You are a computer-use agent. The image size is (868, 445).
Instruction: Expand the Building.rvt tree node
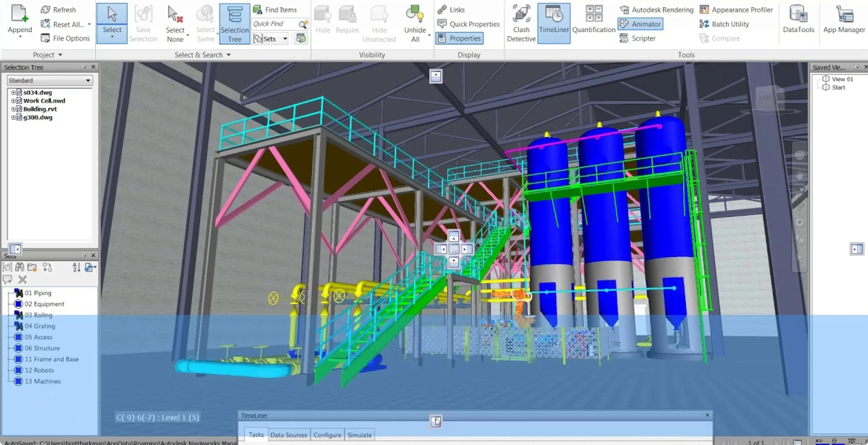(x=13, y=109)
